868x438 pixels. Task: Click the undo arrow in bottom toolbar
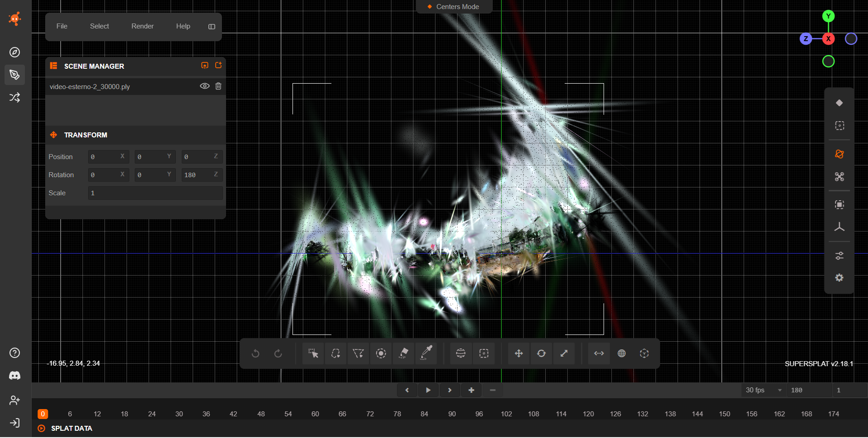pos(255,353)
